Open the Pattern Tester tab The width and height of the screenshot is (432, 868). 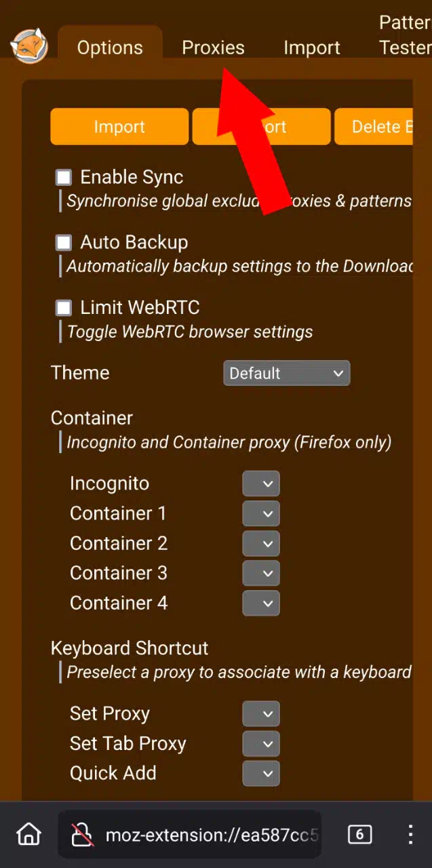[x=405, y=35]
